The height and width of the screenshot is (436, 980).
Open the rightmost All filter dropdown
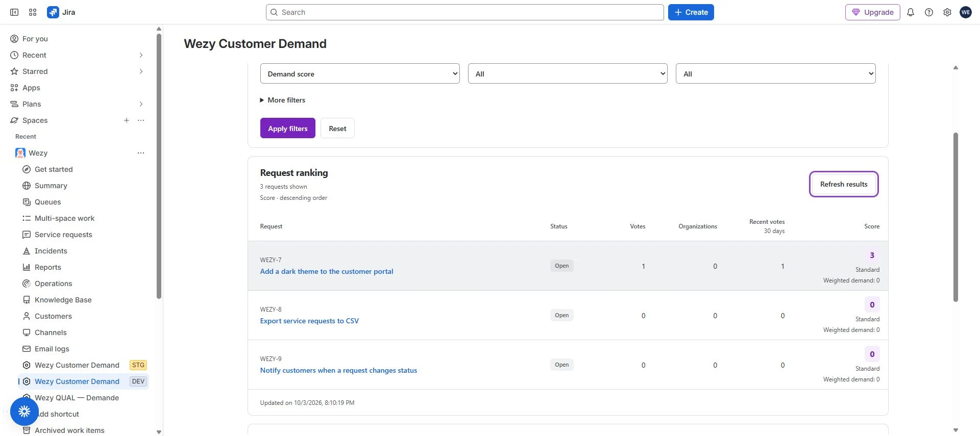pyautogui.click(x=776, y=74)
